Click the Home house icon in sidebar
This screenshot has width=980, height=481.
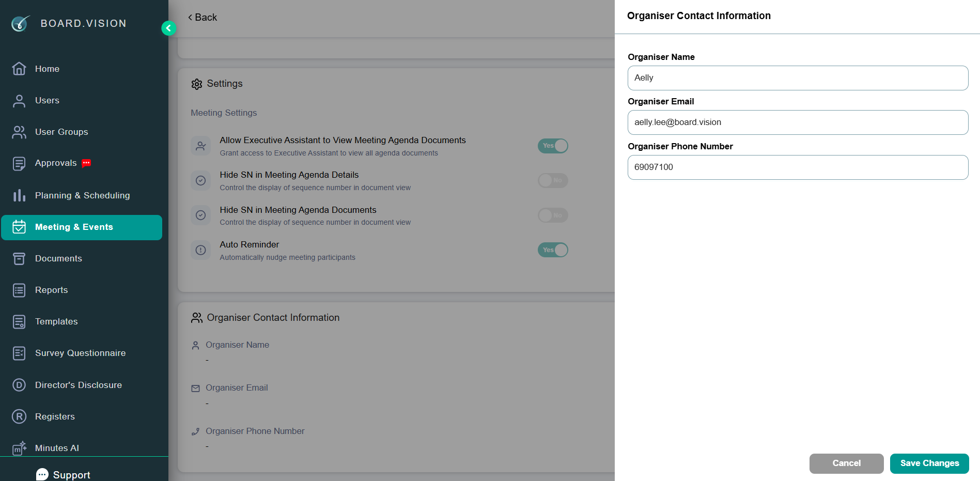pyautogui.click(x=19, y=69)
